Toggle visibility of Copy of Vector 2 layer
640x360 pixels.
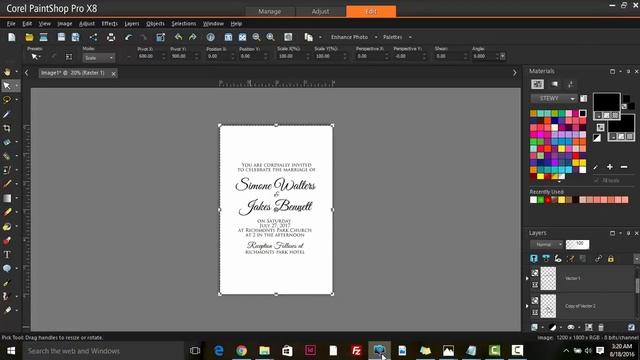click(535, 300)
